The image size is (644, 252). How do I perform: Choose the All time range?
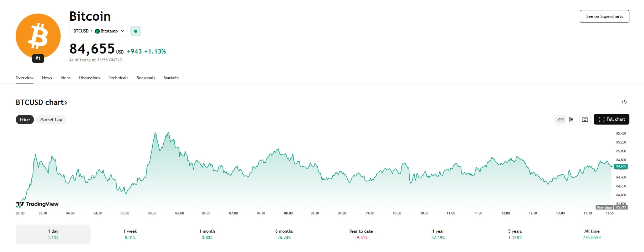[x=592, y=234]
